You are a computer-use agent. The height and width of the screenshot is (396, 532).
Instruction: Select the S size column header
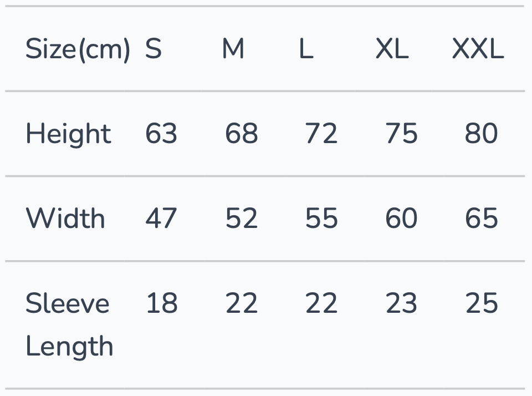(x=154, y=49)
